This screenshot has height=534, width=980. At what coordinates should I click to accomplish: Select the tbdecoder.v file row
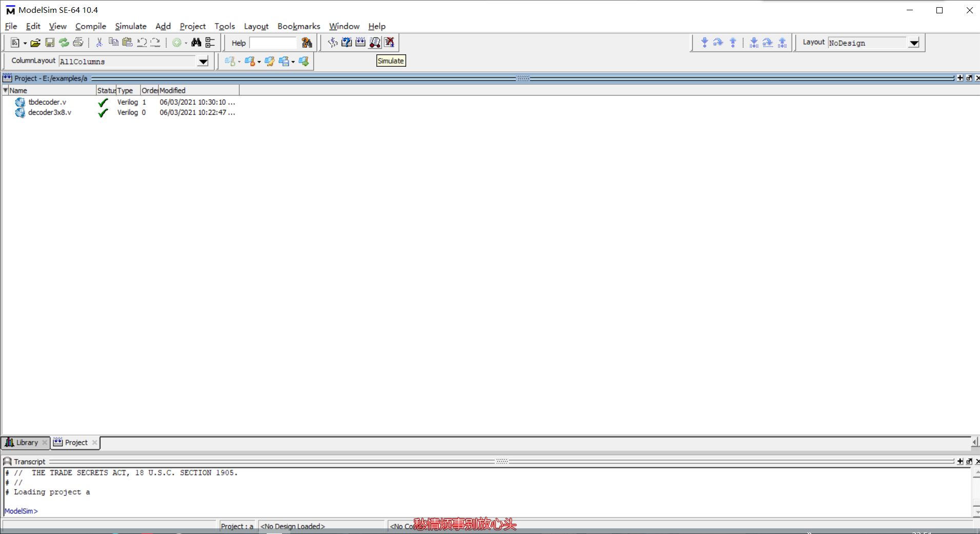(x=121, y=102)
